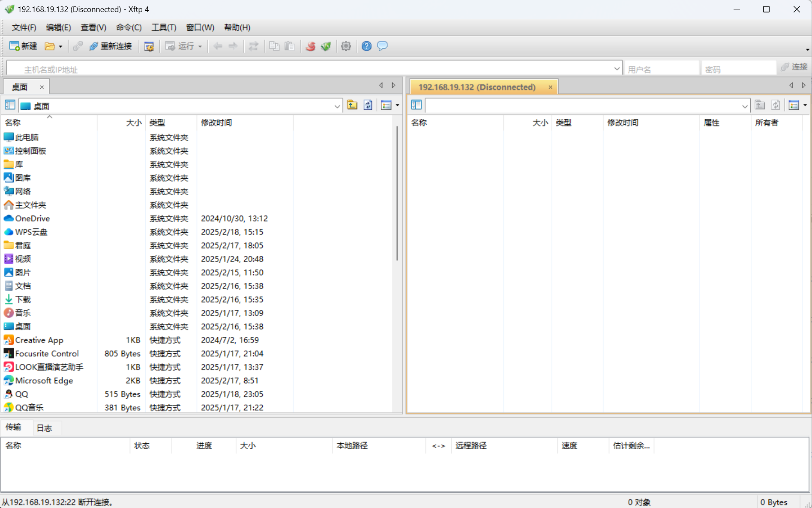The height and width of the screenshot is (508, 812).
Task: Click the remote pane view mode icon
Action: click(794, 105)
